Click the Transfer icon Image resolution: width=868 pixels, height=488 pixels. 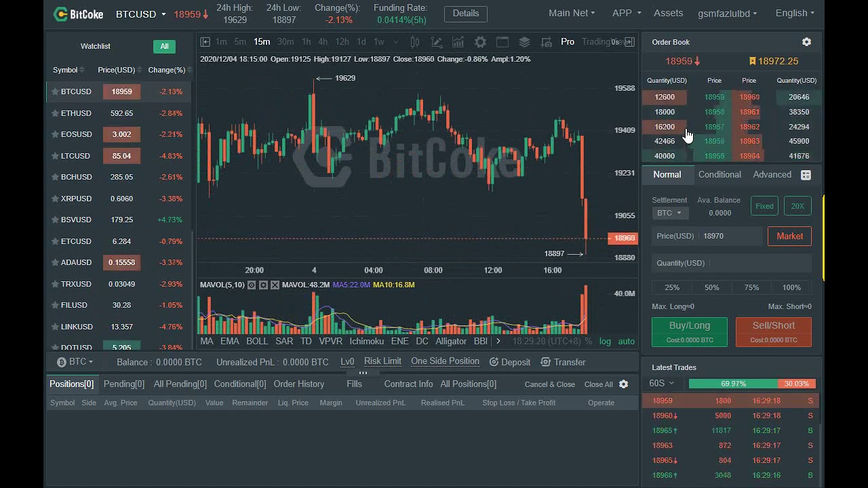coord(545,362)
